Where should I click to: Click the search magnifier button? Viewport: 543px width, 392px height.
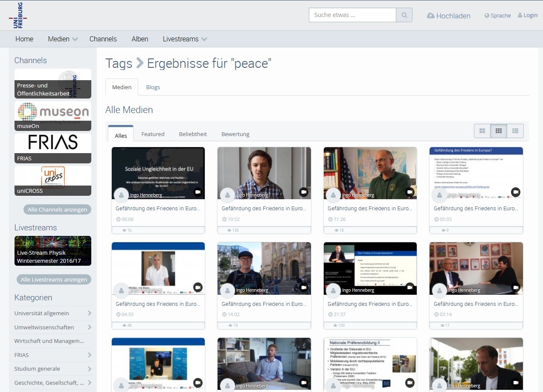(x=404, y=15)
